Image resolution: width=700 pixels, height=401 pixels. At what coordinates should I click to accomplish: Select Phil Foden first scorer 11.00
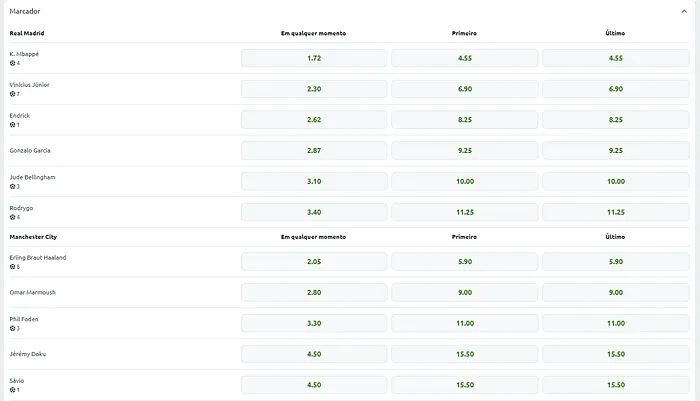tap(465, 323)
